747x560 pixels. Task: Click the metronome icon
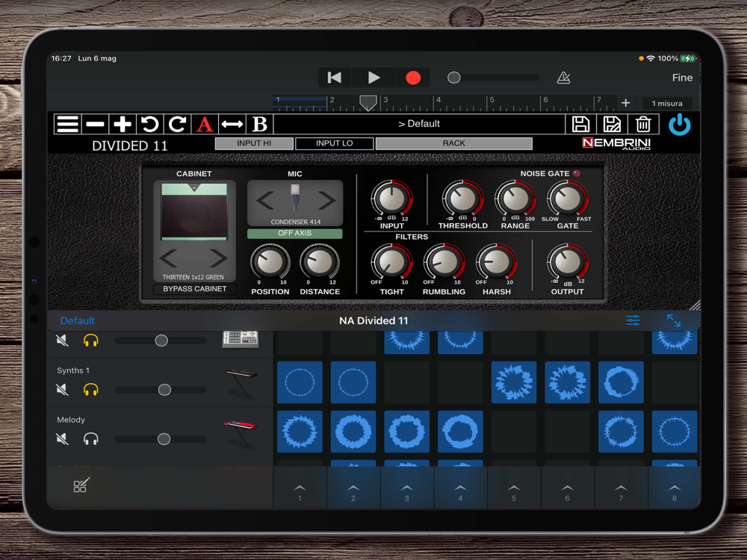[x=563, y=78]
